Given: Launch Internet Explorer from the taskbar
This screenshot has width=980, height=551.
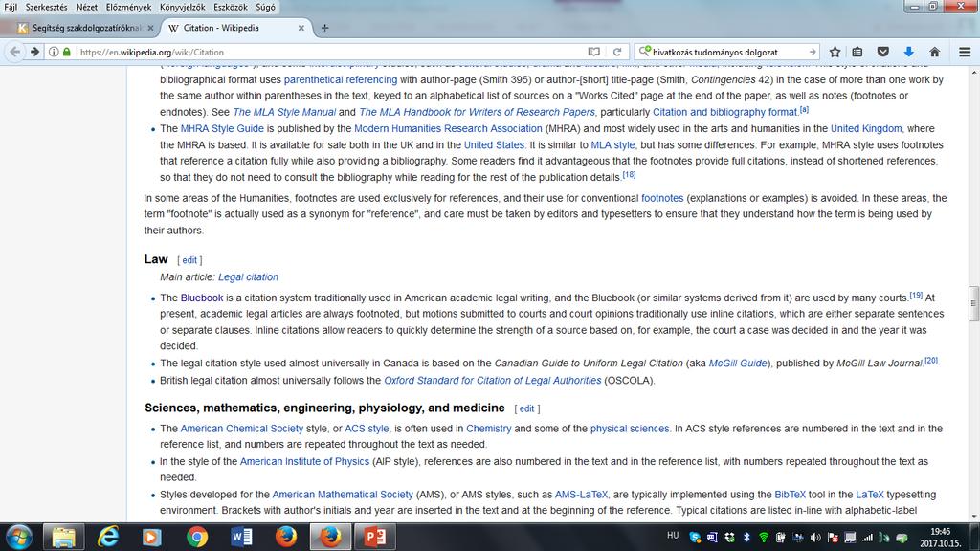Looking at the screenshot, I should pyautogui.click(x=108, y=537).
